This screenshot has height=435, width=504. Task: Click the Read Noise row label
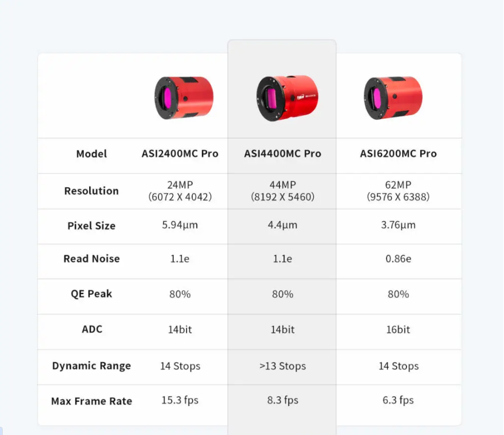pyautogui.click(x=91, y=259)
